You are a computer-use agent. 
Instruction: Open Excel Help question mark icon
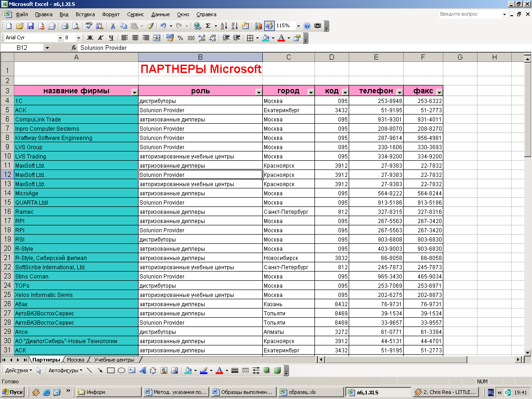[307, 26]
